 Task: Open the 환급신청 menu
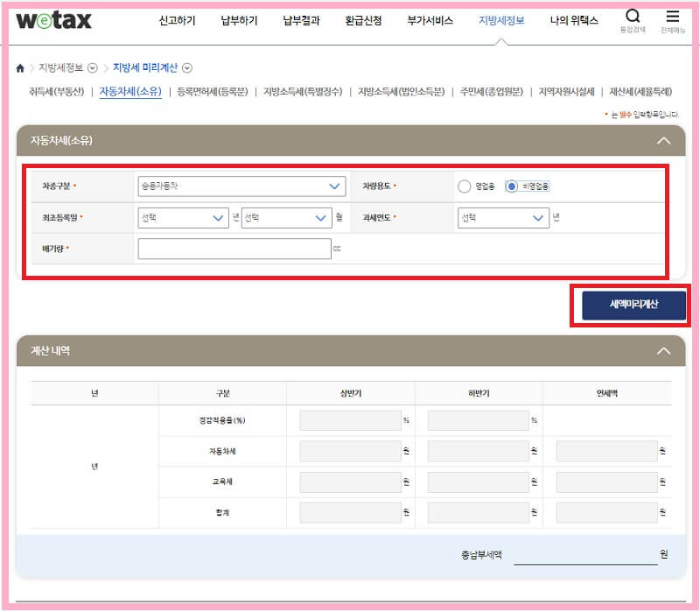(x=363, y=20)
